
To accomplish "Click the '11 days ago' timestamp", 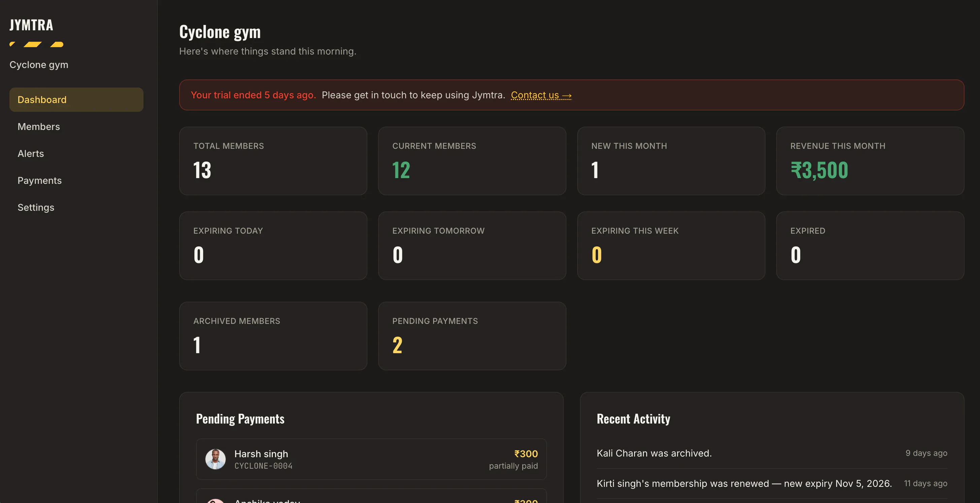I will pos(925,483).
